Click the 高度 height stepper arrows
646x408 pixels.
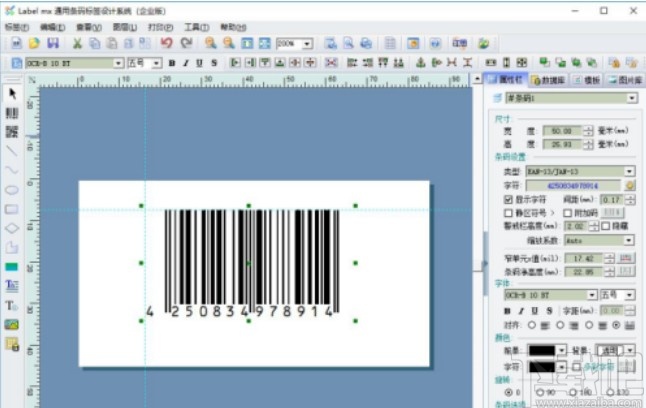pos(588,144)
